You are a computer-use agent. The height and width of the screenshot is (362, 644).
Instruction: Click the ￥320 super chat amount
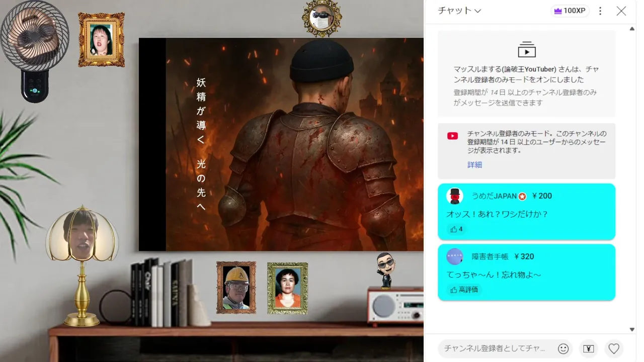pos(524,256)
